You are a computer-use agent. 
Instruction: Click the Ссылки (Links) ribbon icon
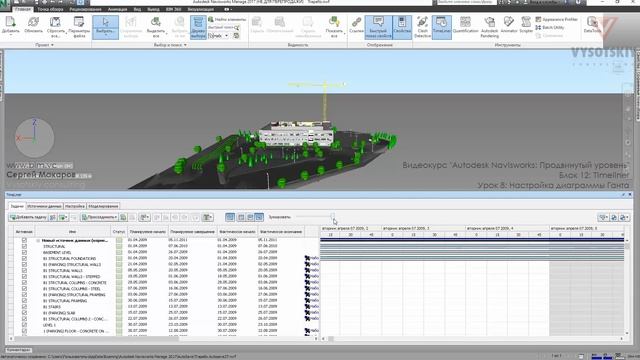pyautogui.click(x=356, y=25)
